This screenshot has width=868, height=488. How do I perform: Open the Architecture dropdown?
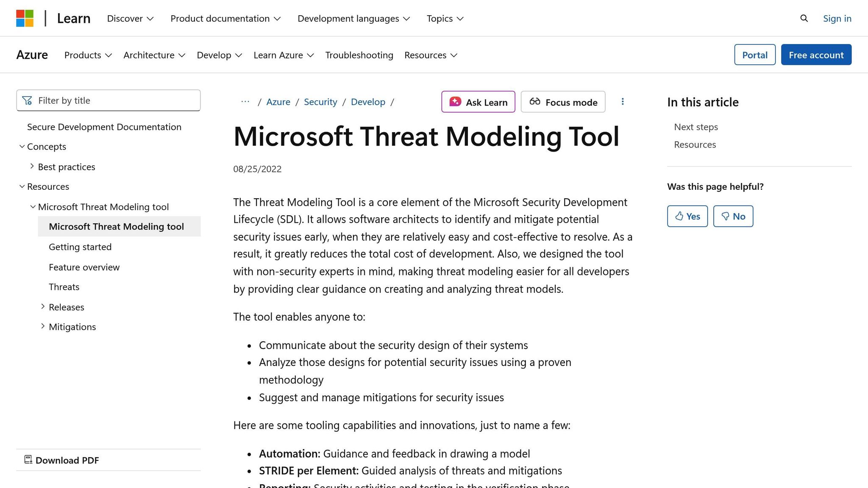[154, 55]
